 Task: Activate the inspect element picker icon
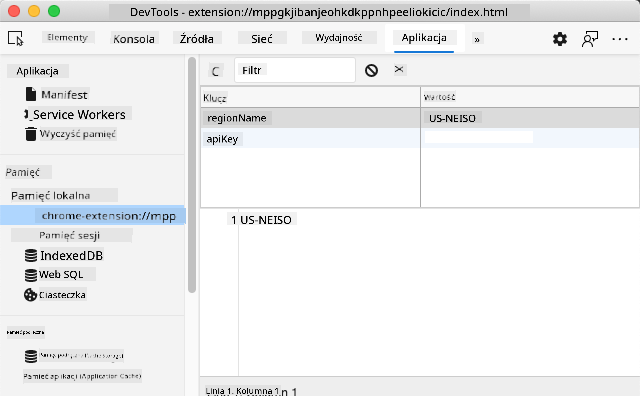[x=16, y=38]
